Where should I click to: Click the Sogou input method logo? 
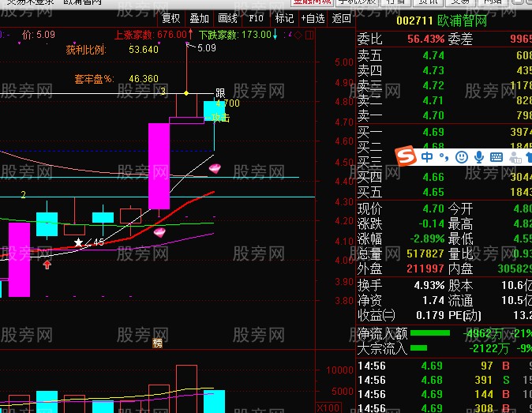point(406,156)
